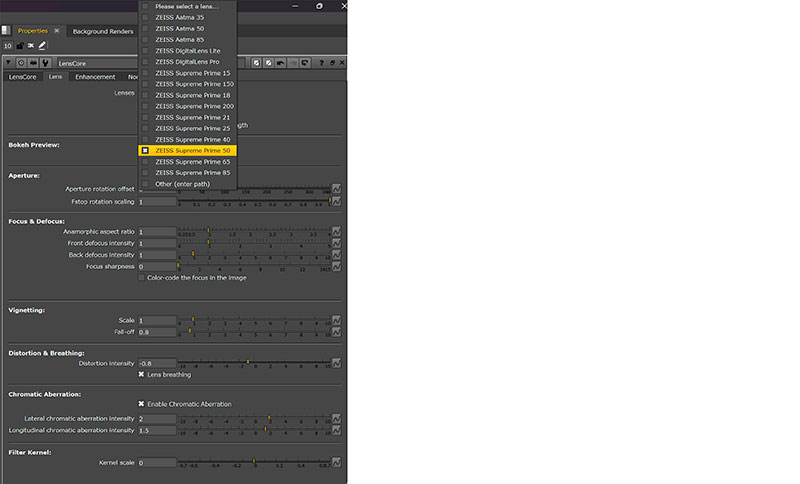The image size is (800, 484).
Task: Open the animation menu for Anamorphic aspect ratio
Action: click(336, 232)
